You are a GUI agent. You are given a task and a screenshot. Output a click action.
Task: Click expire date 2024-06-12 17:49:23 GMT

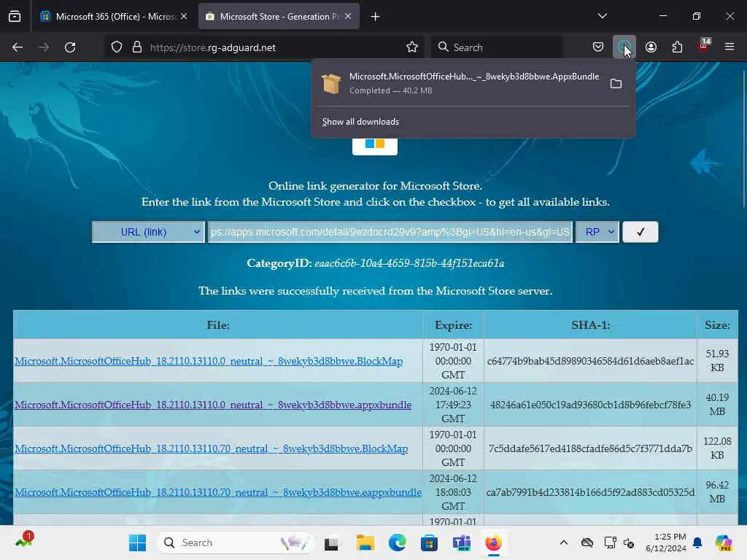pyautogui.click(x=453, y=405)
